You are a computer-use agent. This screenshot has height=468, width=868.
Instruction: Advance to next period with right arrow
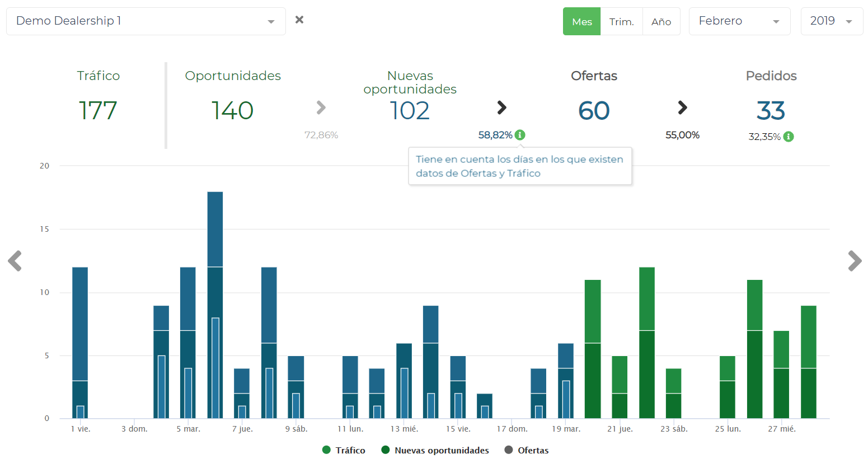coord(855,261)
